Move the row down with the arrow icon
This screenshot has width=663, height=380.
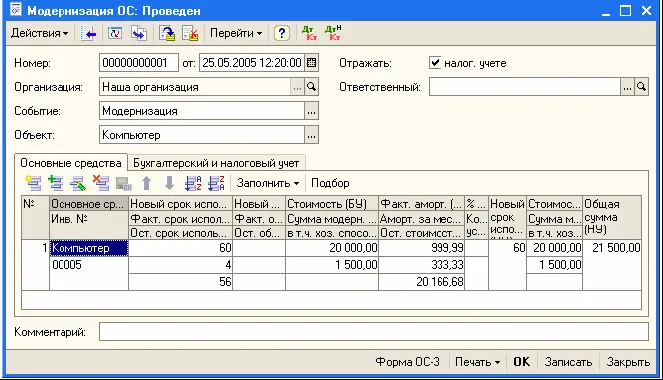(169, 183)
